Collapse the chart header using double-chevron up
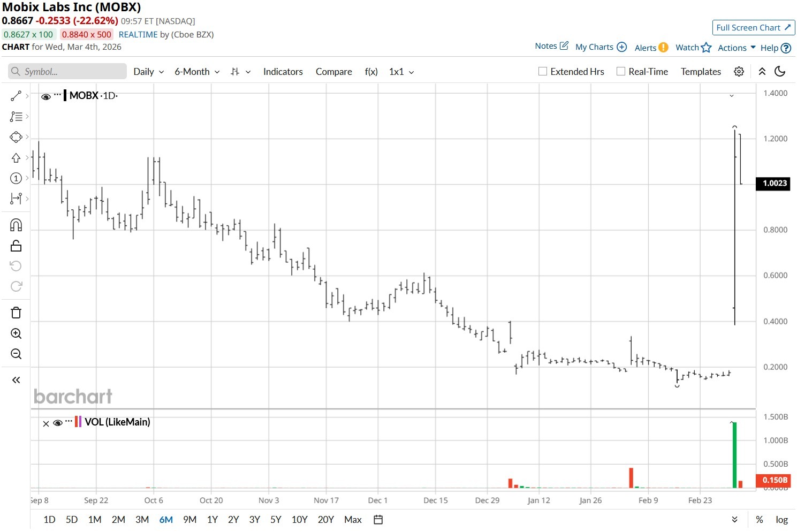797x532 pixels. (762, 72)
